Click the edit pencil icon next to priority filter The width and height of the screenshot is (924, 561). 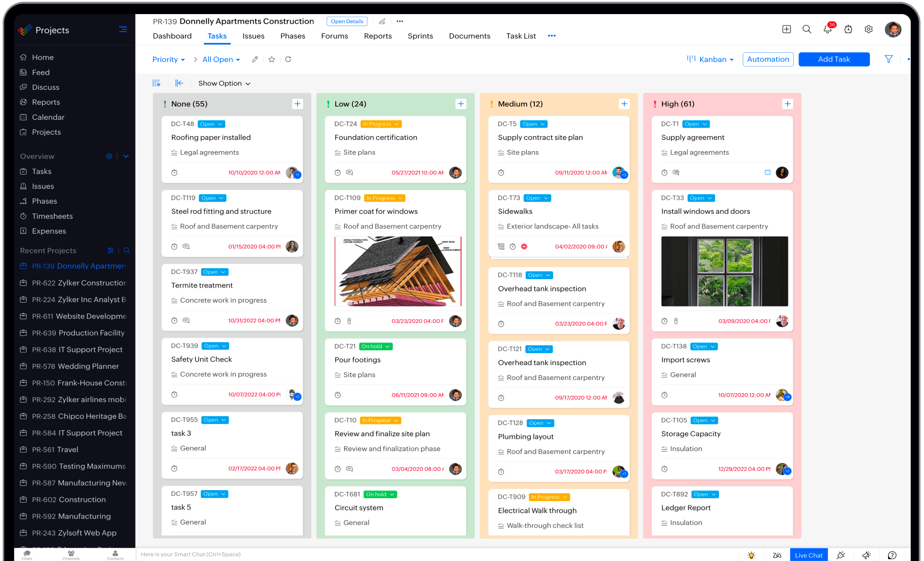click(x=256, y=59)
